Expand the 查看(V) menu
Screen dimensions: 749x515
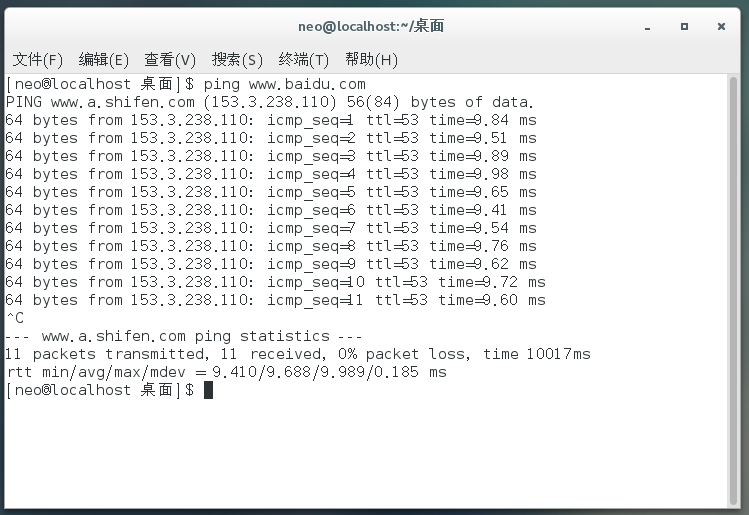[170, 60]
